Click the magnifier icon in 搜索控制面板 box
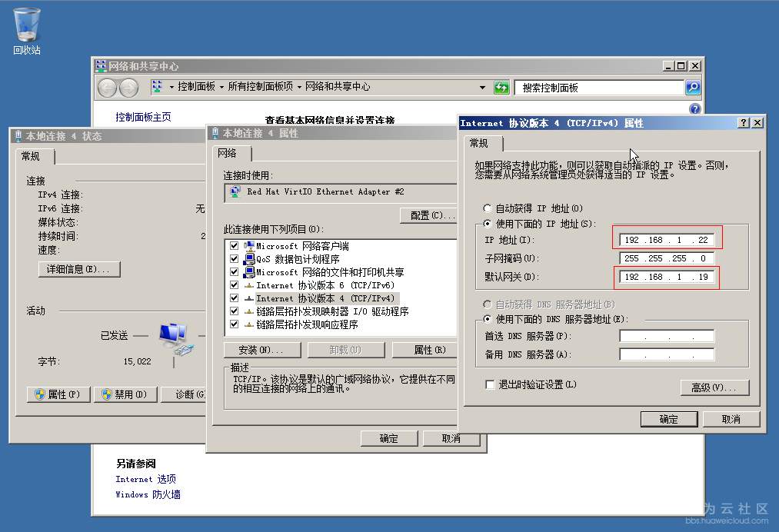Image resolution: width=779 pixels, height=532 pixels. [691, 87]
